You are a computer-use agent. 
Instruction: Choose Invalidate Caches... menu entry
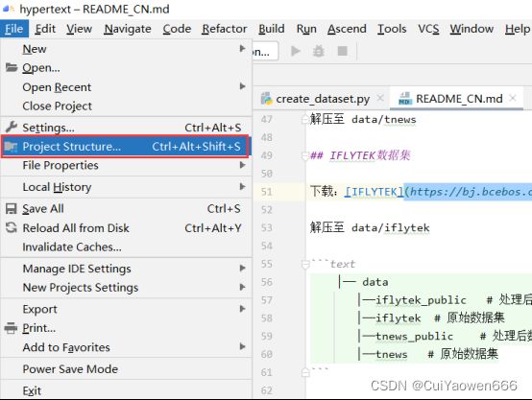[126, 247]
